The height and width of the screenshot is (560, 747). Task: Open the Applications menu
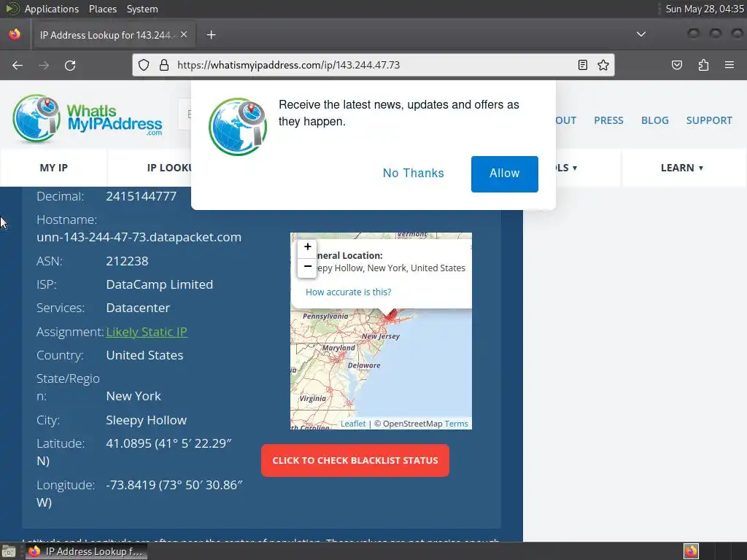coord(52,9)
